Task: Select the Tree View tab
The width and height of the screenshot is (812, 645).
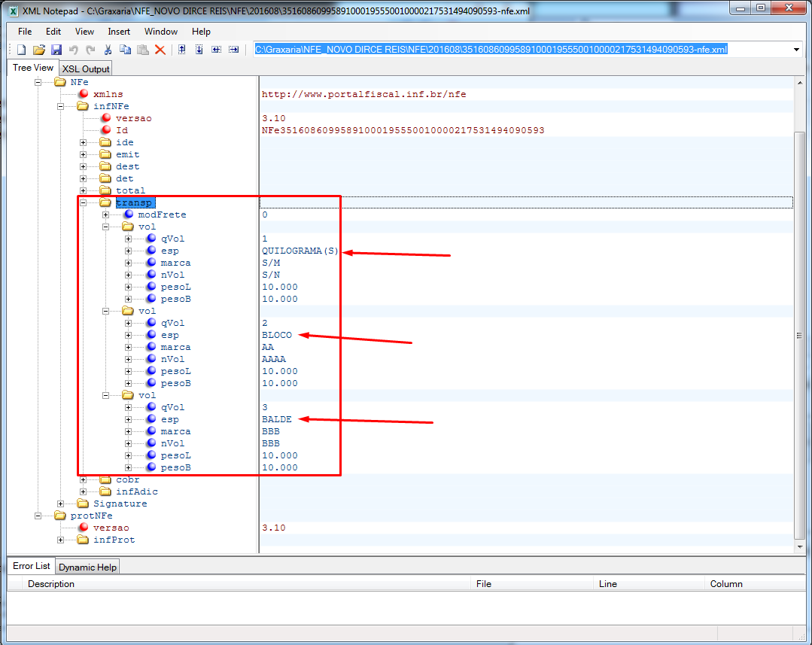Action: (x=32, y=68)
